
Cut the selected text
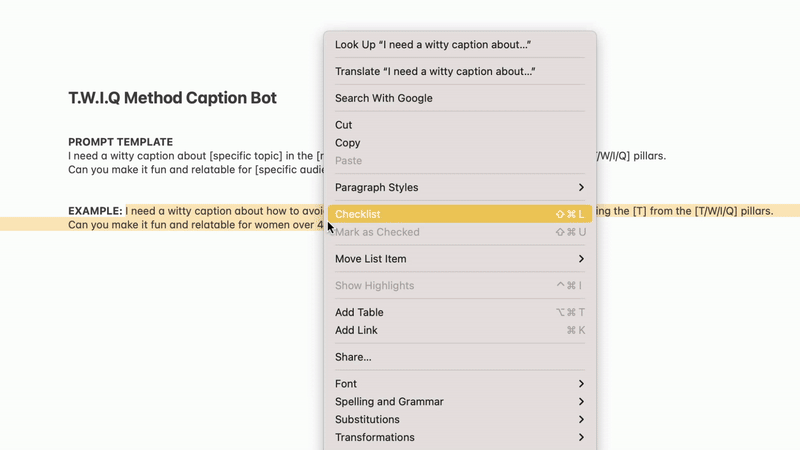click(344, 125)
